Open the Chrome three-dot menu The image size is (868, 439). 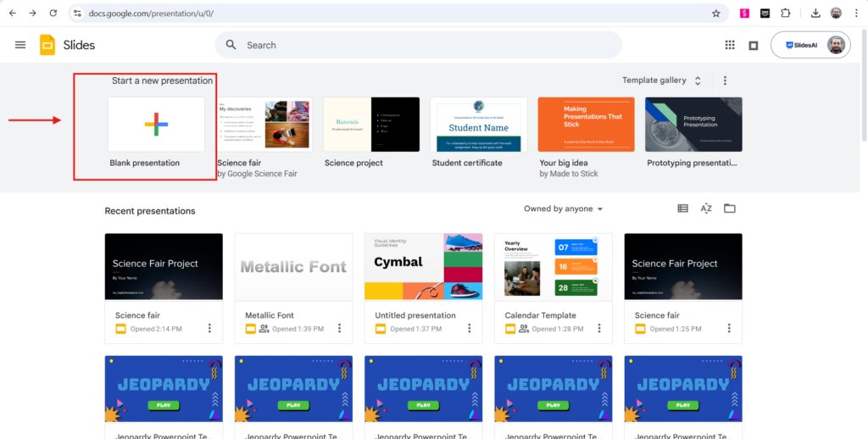tap(856, 14)
